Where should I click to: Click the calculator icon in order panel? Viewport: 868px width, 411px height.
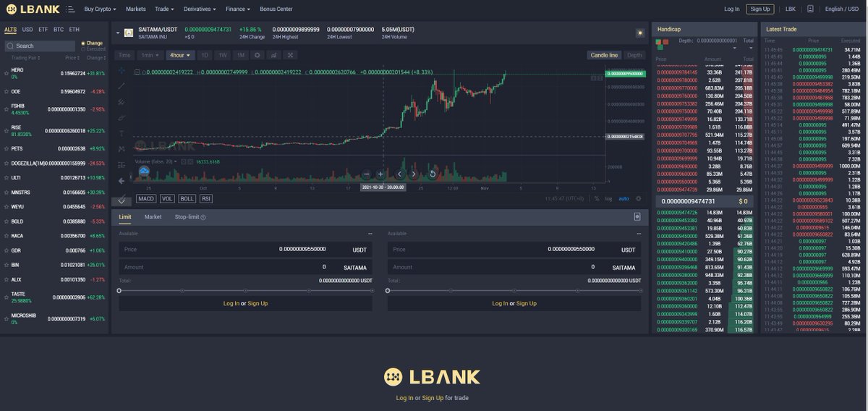(637, 216)
